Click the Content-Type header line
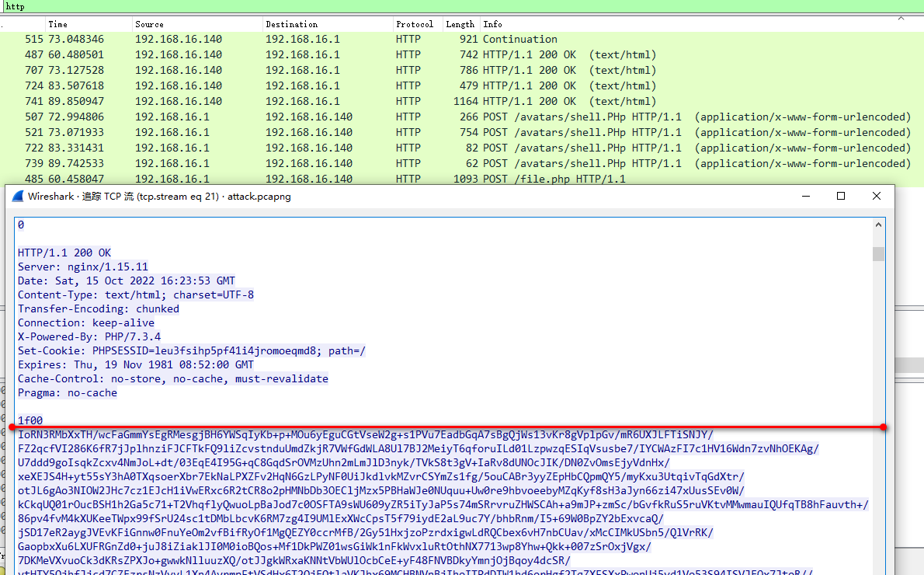The image size is (924, 575). pos(136,294)
